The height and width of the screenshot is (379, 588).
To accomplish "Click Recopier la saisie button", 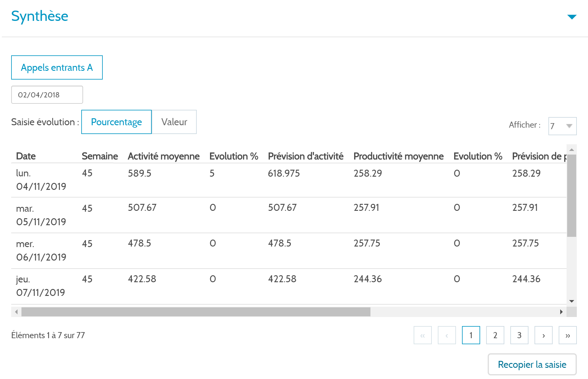I will pyautogui.click(x=532, y=364).
